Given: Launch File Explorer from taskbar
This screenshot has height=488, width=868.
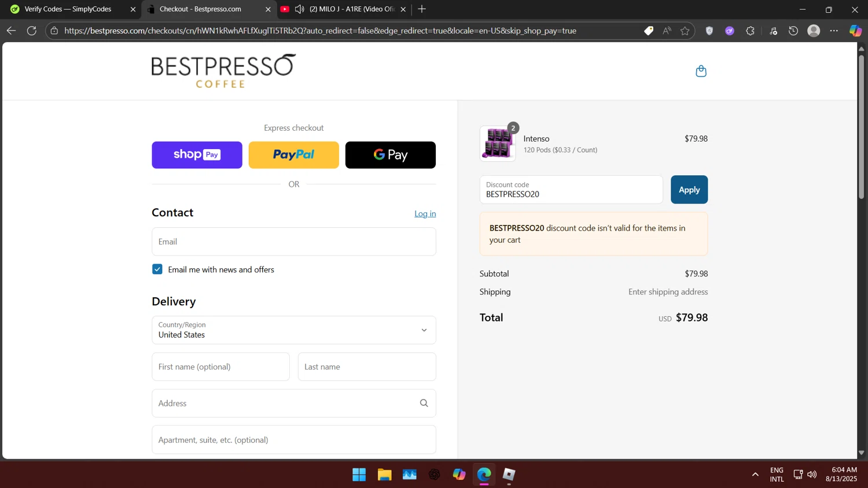Looking at the screenshot, I should click(x=384, y=475).
